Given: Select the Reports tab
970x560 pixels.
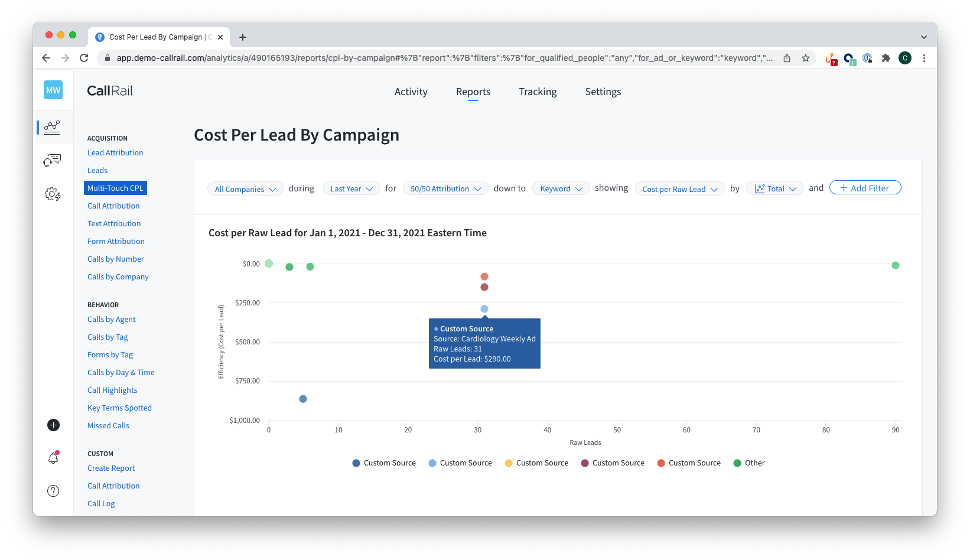Looking at the screenshot, I should pyautogui.click(x=473, y=92).
